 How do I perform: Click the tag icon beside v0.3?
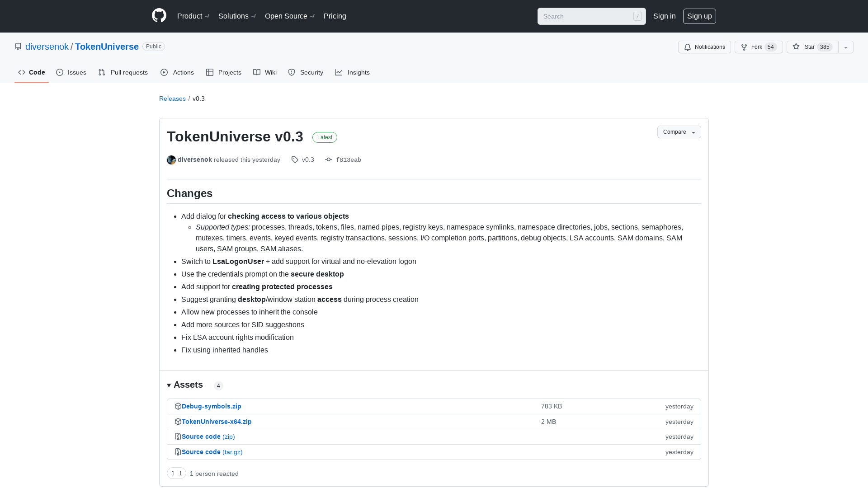[x=295, y=160]
